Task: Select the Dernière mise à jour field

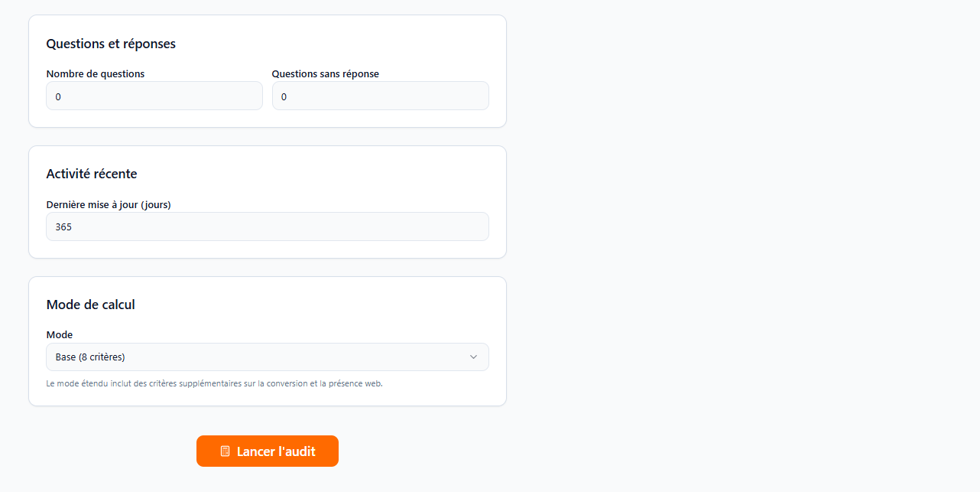Action: [x=268, y=227]
